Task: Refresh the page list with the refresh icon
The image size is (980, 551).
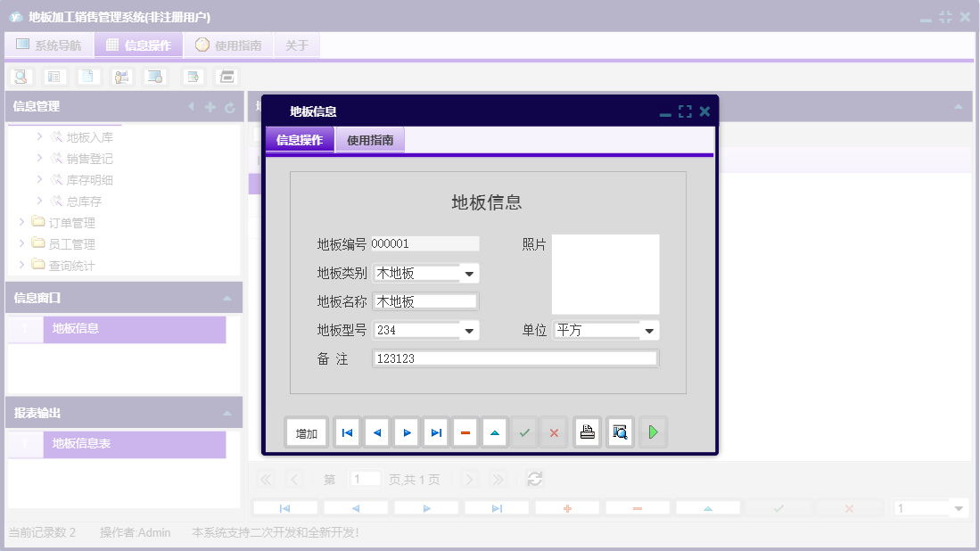Action: pos(534,479)
